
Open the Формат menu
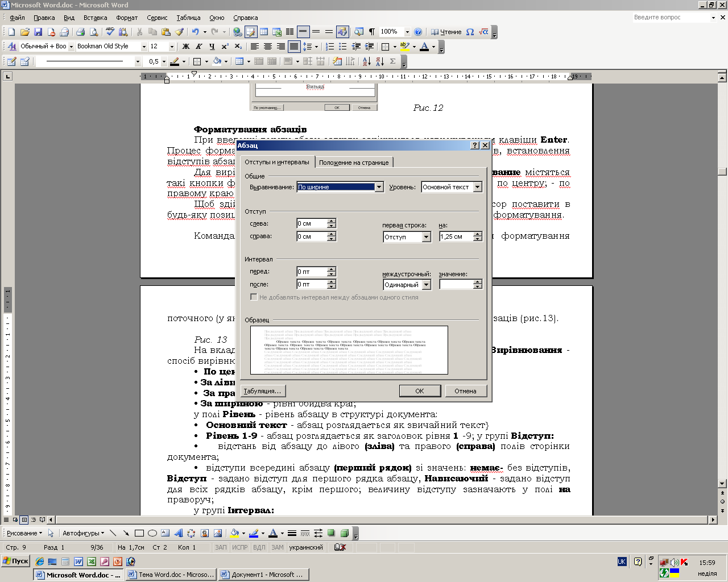tap(127, 18)
